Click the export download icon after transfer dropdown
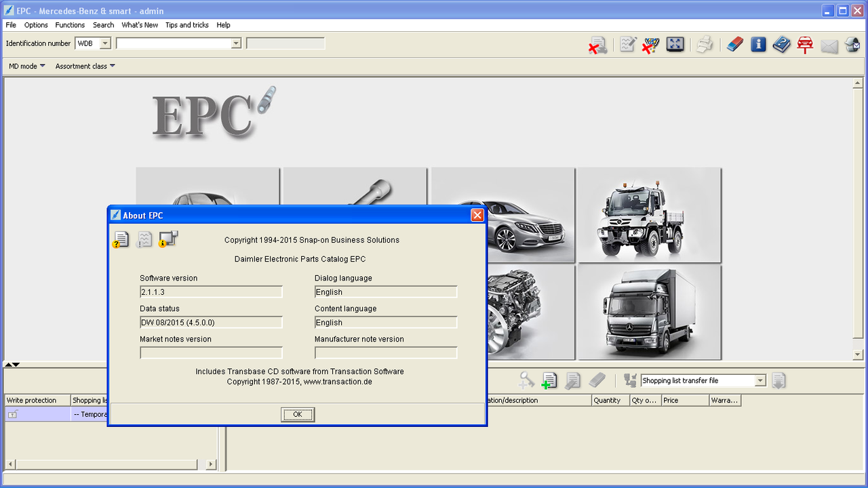868x488 pixels. tap(778, 381)
